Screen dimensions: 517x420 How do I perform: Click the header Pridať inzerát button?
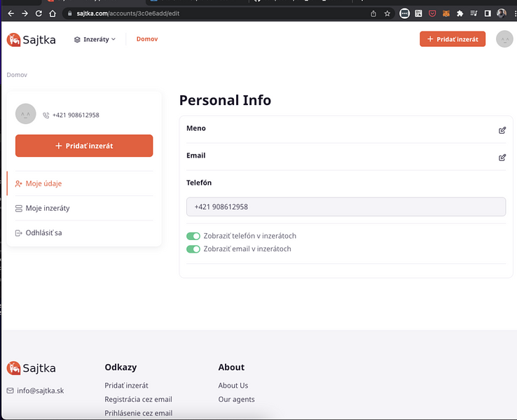coord(452,39)
